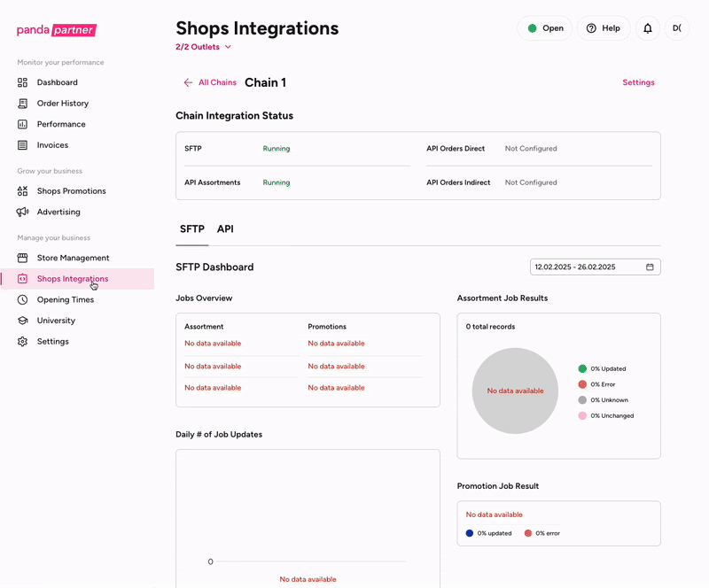Click the Advertising megaphone icon
This screenshot has width=709, height=588.
[x=23, y=213]
